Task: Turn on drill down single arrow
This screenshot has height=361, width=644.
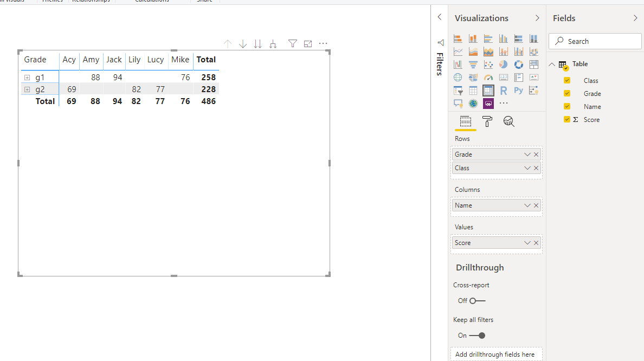Action: tap(243, 43)
